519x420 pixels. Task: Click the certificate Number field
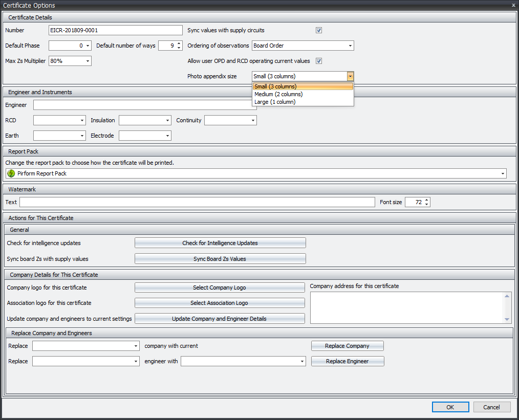coord(115,30)
